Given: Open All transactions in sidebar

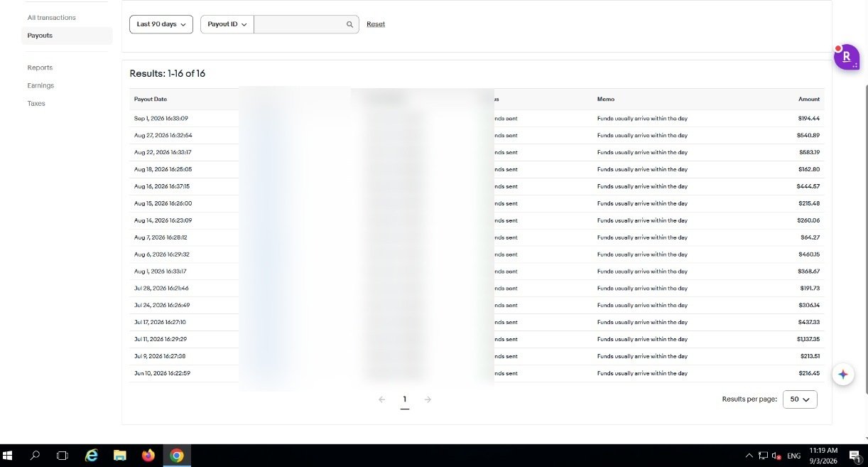Looking at the screenshot, I should pos(51,17).
